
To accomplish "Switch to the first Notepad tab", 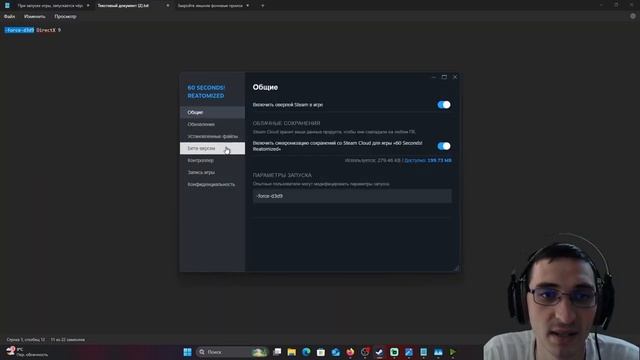I will (51, 6).
